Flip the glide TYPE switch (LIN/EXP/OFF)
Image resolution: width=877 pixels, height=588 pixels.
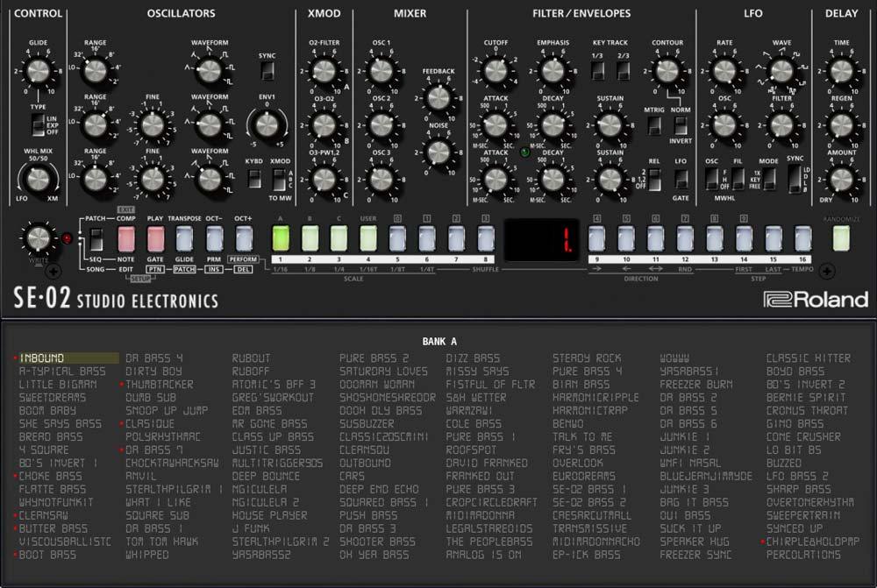coord(38,124)
